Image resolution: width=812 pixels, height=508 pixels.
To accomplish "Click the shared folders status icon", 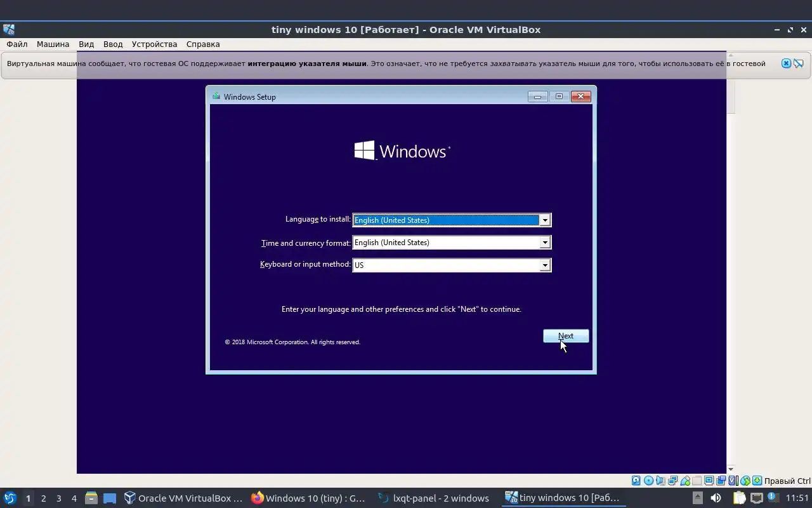I will point(697,481).
